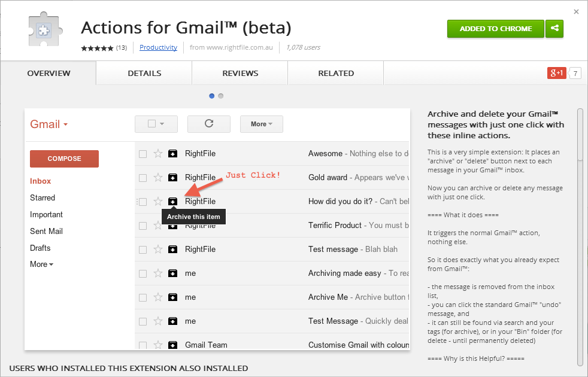Viewport: 588px width, 377px height.
Task: Star the Test message - Blah blah
Action: pos(158,249)
